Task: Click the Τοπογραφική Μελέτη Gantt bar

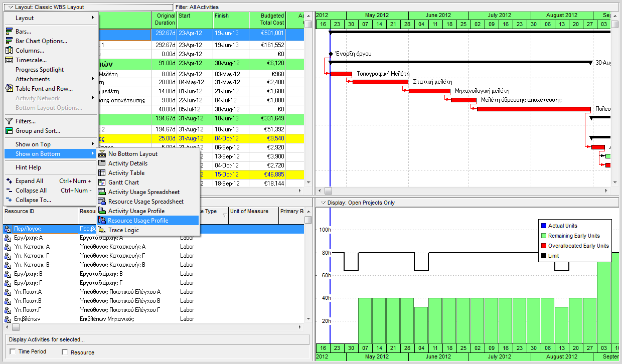Action: click(x=341, y=74)
